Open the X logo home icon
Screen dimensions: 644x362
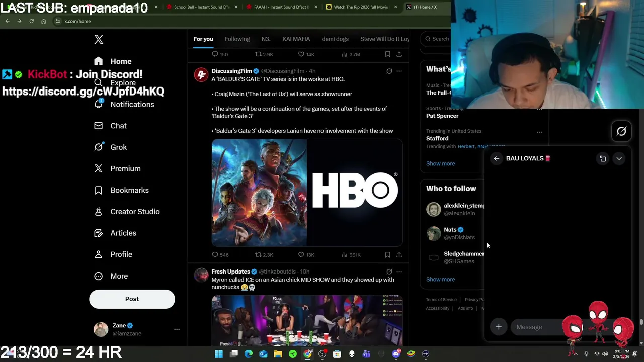point(99,39)
